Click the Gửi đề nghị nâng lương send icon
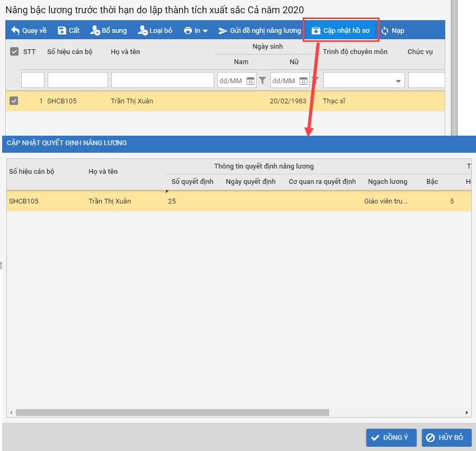476x451 pixels. [x=223, y=31]
